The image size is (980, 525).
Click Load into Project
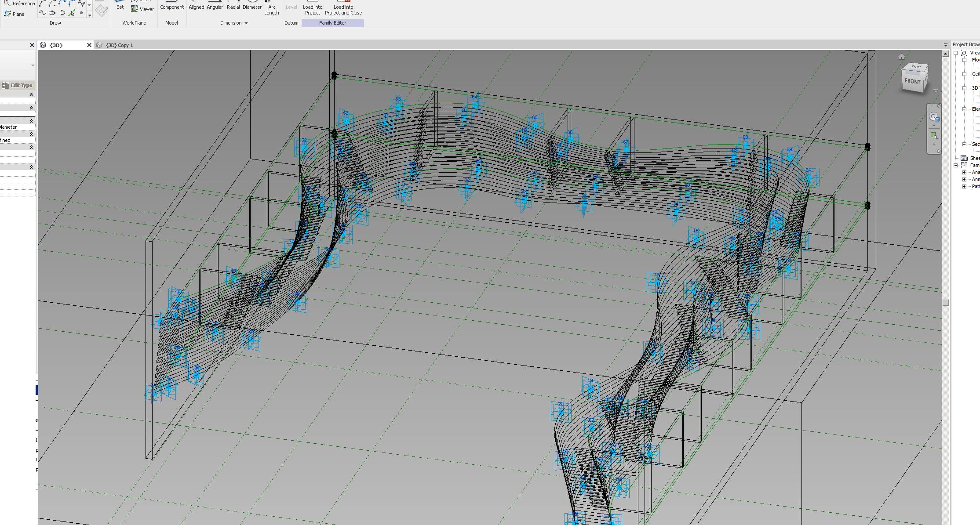click(313, 8)
